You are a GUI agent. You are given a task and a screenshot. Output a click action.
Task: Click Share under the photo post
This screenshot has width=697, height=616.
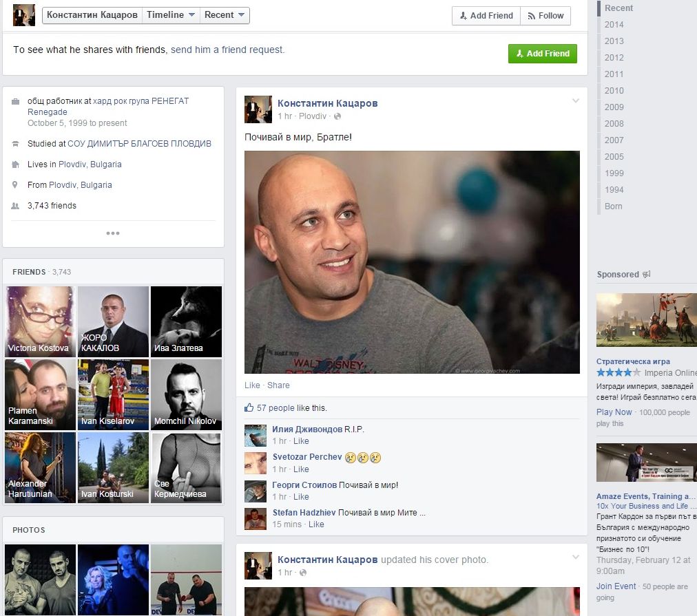(x=278, y=385)
